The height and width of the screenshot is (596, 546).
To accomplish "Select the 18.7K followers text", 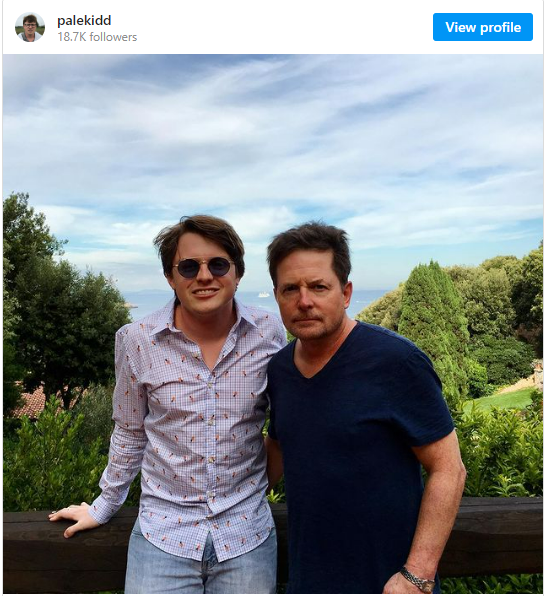I will 97,37.
